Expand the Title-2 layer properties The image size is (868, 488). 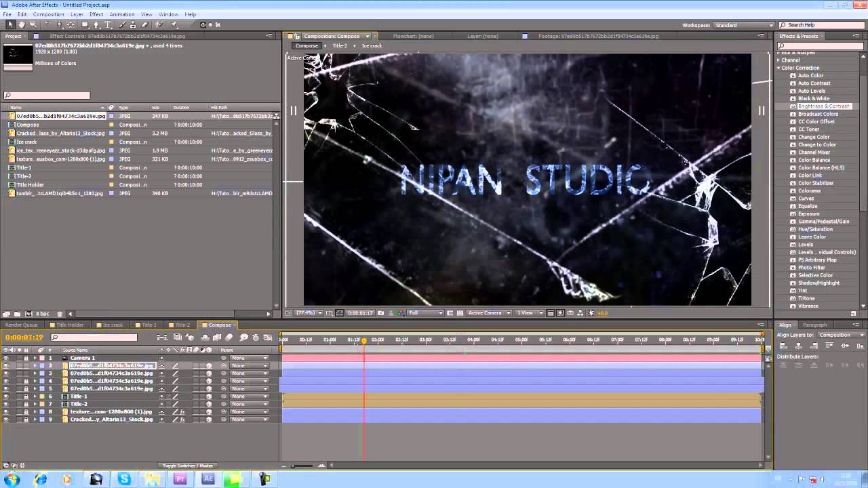[x=35, y=404]
